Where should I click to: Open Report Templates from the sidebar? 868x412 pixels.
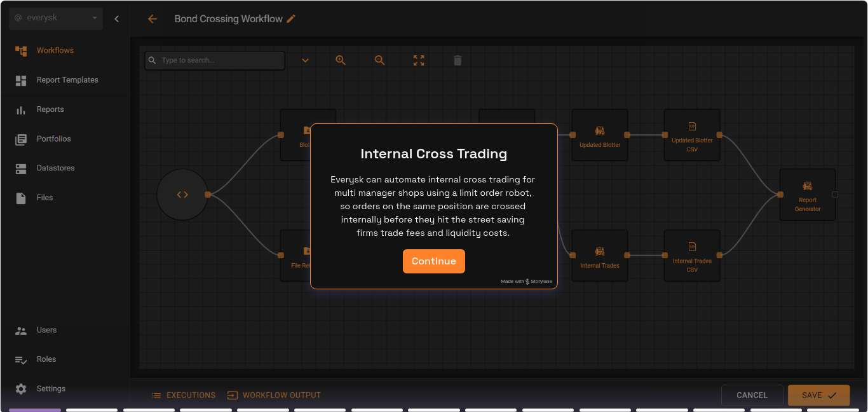(x=21, y=79)
